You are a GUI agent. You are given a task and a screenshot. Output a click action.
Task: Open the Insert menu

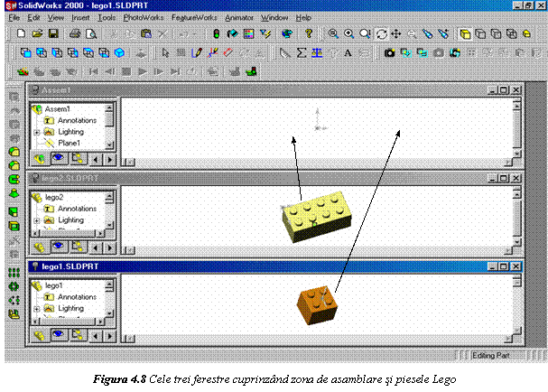click(80, 17)
